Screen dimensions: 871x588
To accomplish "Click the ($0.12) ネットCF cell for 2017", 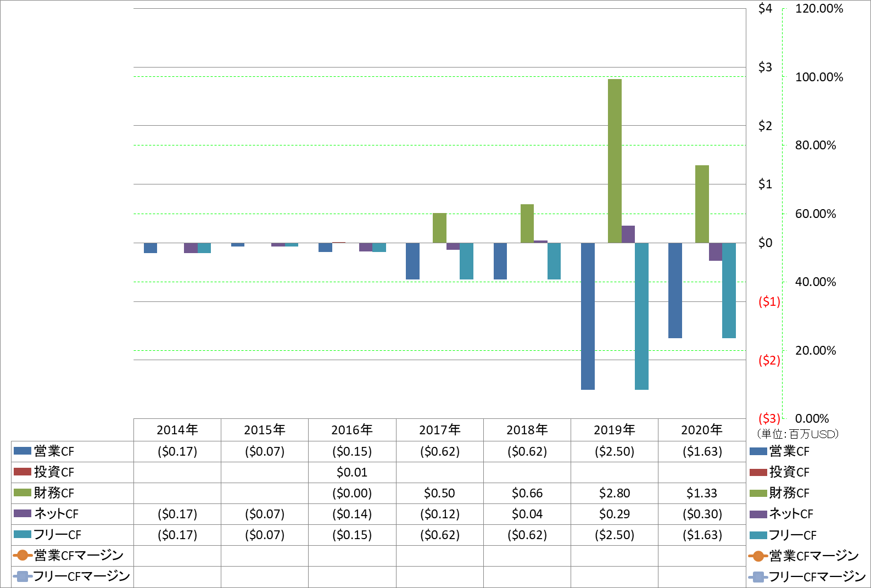I will tap(440, 514).
